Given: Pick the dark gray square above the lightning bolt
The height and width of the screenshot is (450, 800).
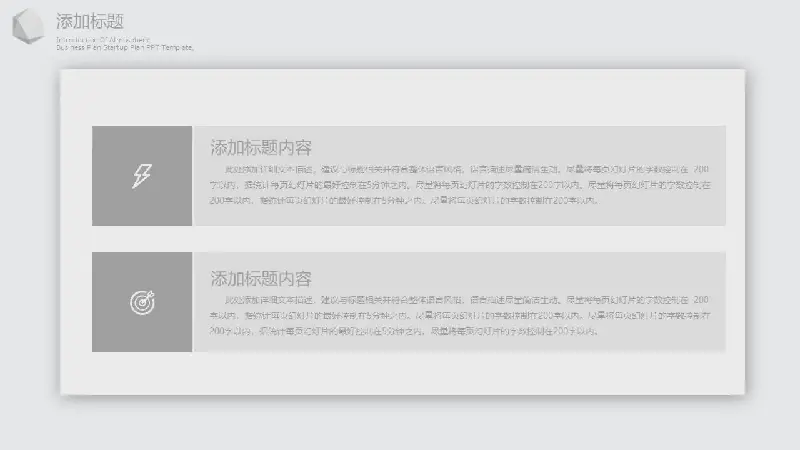Looking at the screenshot, I should click(142, 140).
